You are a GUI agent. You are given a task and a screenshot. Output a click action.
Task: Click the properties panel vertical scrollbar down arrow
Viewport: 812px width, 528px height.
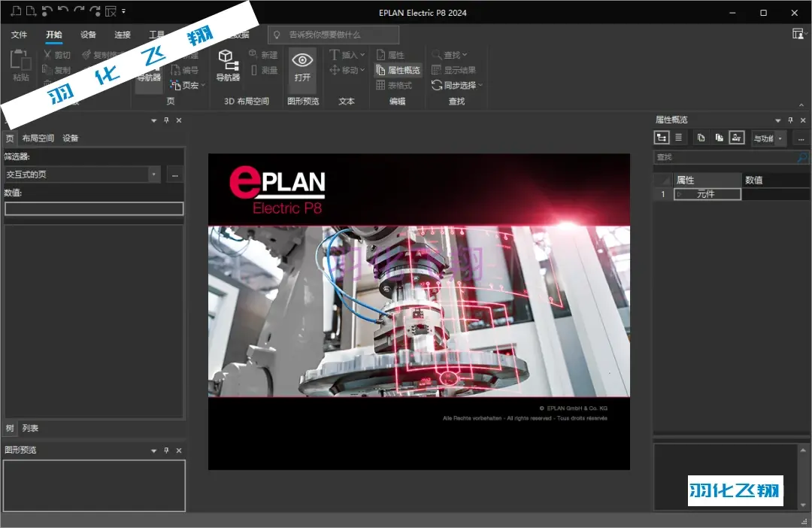[x=803, y=505]
